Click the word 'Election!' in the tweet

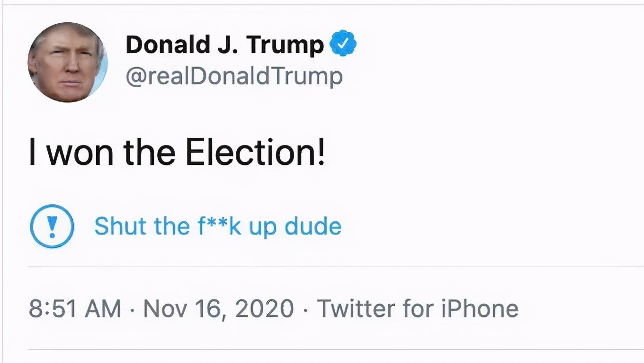pos(255,153)
